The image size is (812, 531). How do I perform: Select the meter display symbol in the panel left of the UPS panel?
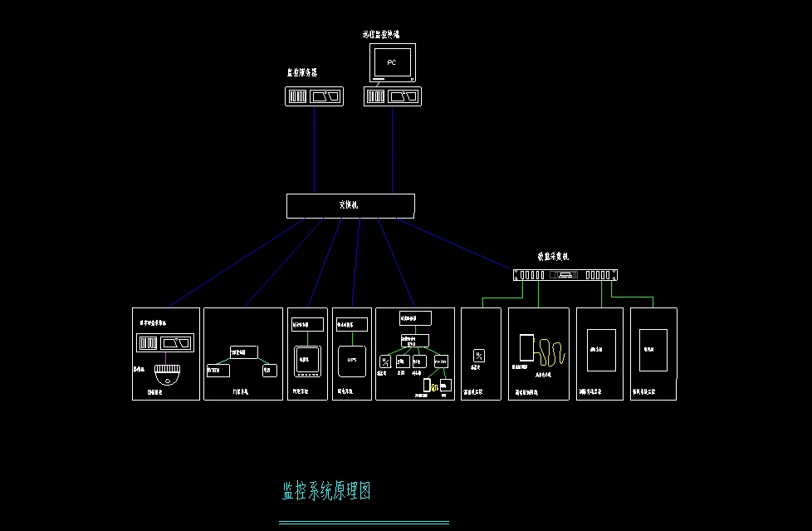tap(307, 361)
